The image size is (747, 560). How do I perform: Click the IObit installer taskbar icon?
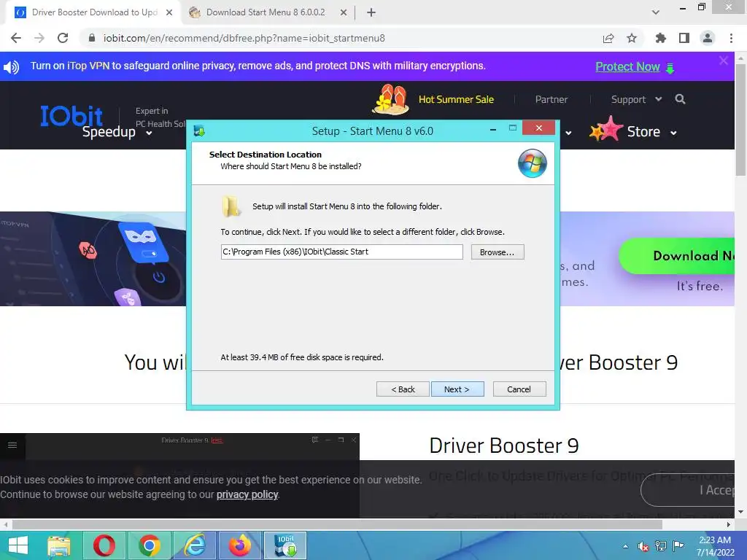tap(285, 545)
